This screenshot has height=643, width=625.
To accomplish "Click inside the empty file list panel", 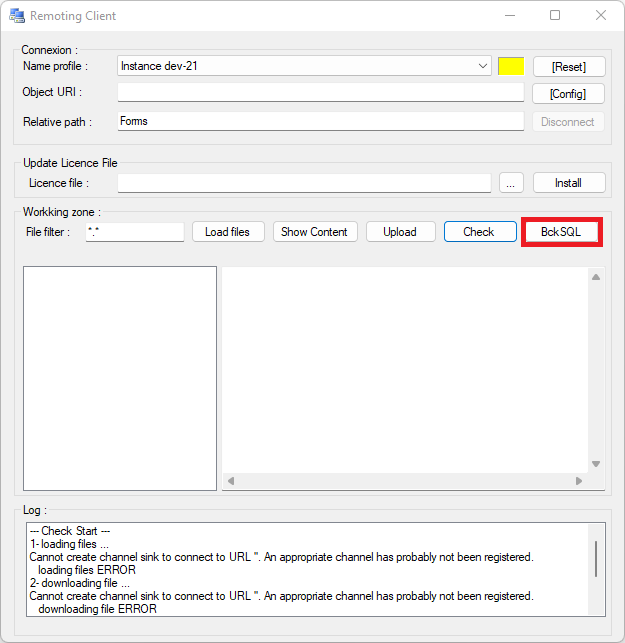I will (120, 378).
